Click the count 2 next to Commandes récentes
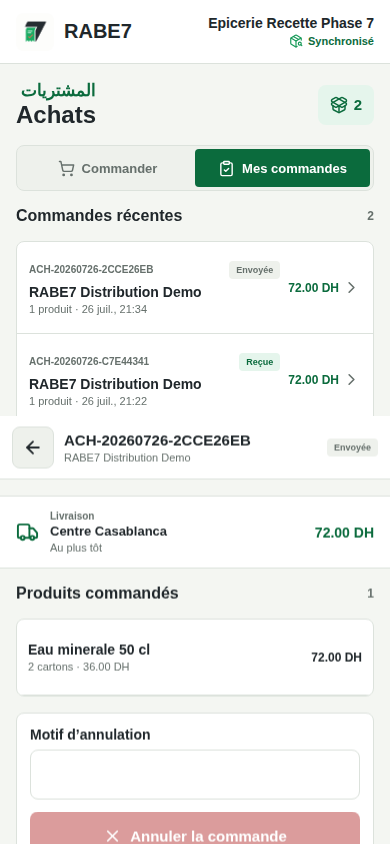Screen dimensions: 390x844 click(x=370, y=216)
